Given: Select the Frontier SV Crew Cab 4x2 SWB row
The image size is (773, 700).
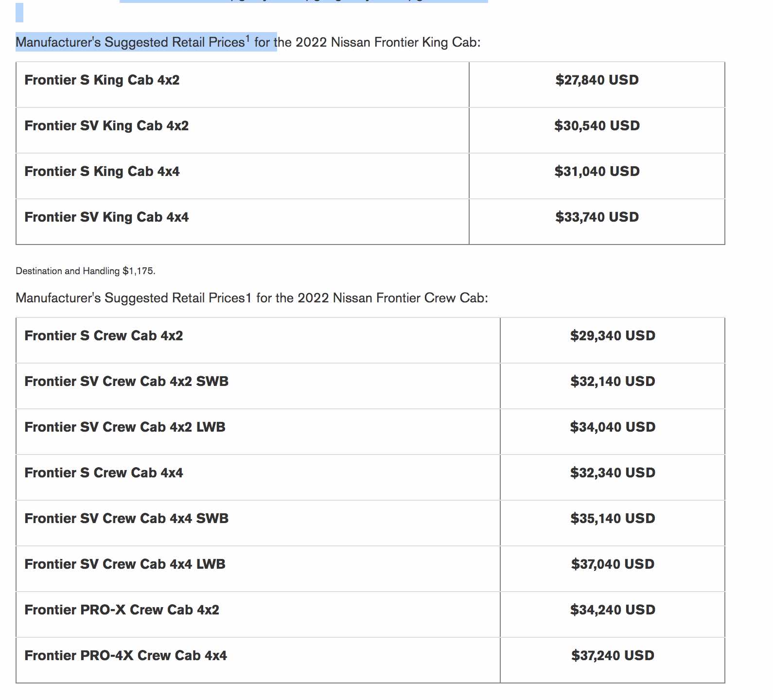Looking at the screenshot, I should pyautogui.click(x=126, y=382).
